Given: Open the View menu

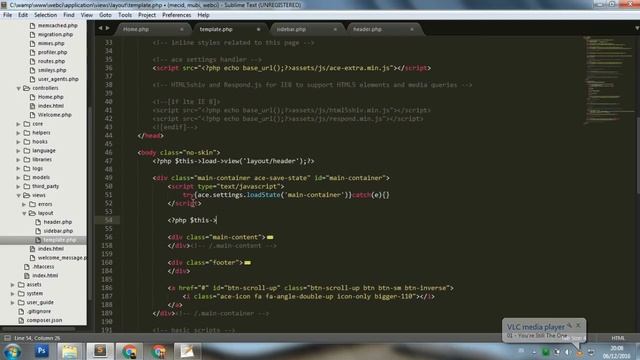Looking at the screenshot, I should tap(87, 15).
